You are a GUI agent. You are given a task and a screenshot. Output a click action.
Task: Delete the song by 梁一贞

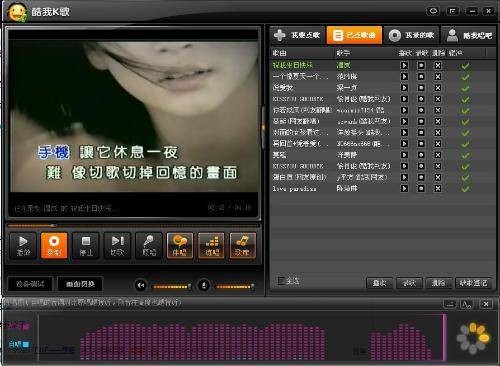[x=438, y=88]
